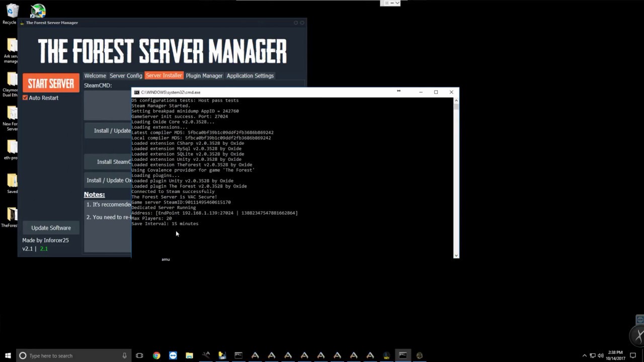The image size is (644, 362).
Task: Click the 'Max Players: 20' console line
Action: [151, 218]
